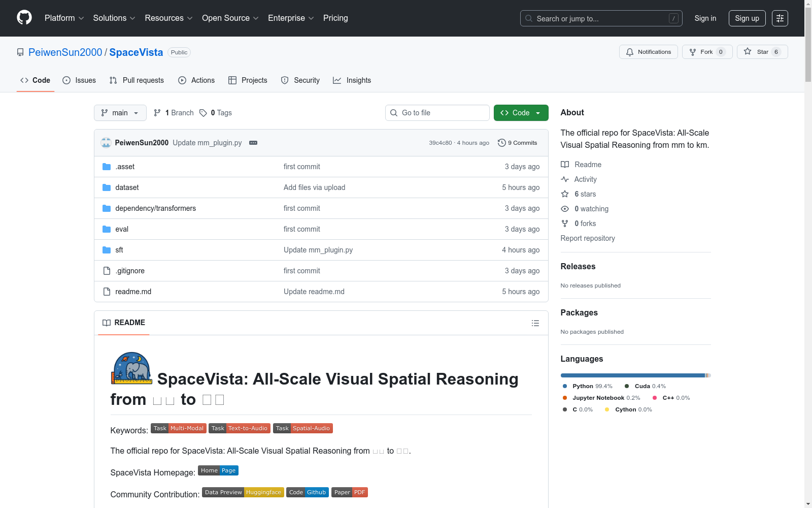Click the readme.md file icon
Image resolution: width=812 pixels, height=508 pixels.
107,292
